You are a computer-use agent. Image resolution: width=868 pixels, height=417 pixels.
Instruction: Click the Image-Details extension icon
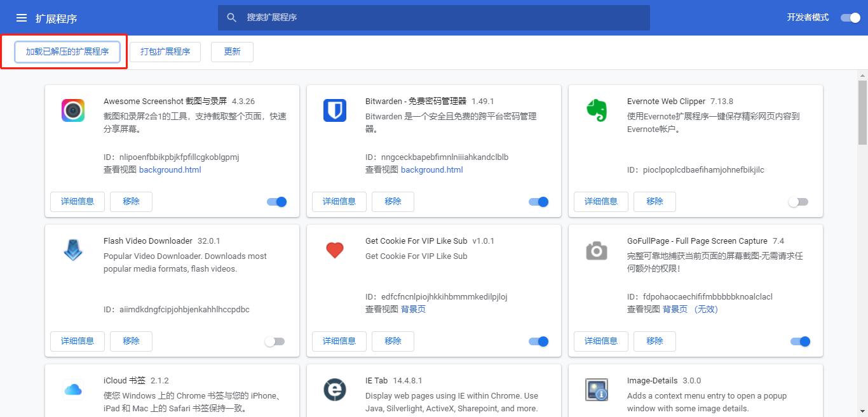pyautogui.click(x=596, y=389)
